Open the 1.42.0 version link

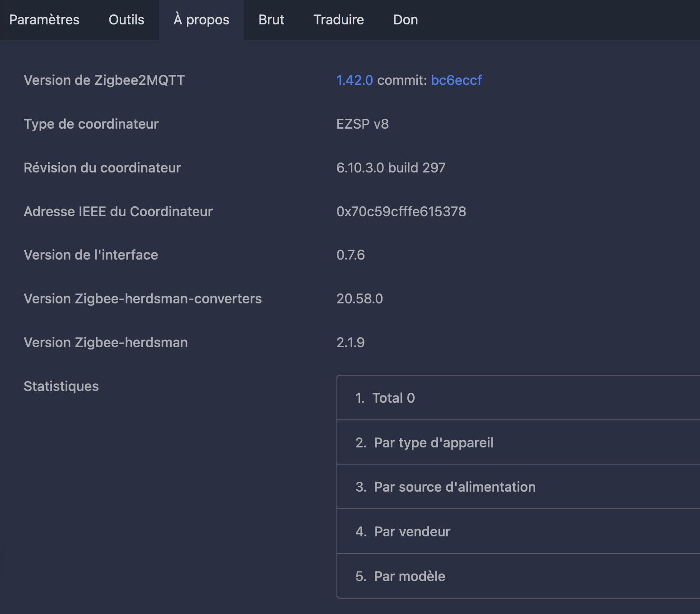[x=355, y=80]
